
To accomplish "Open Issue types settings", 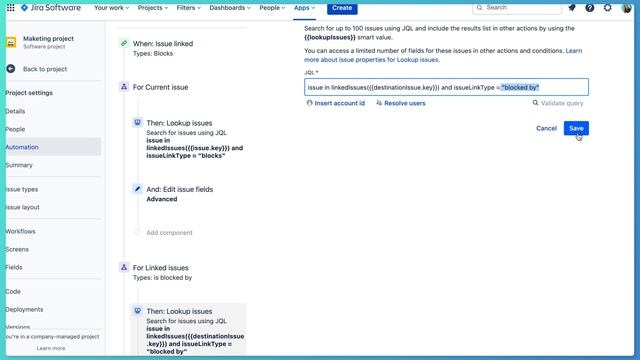I will 22,189.
